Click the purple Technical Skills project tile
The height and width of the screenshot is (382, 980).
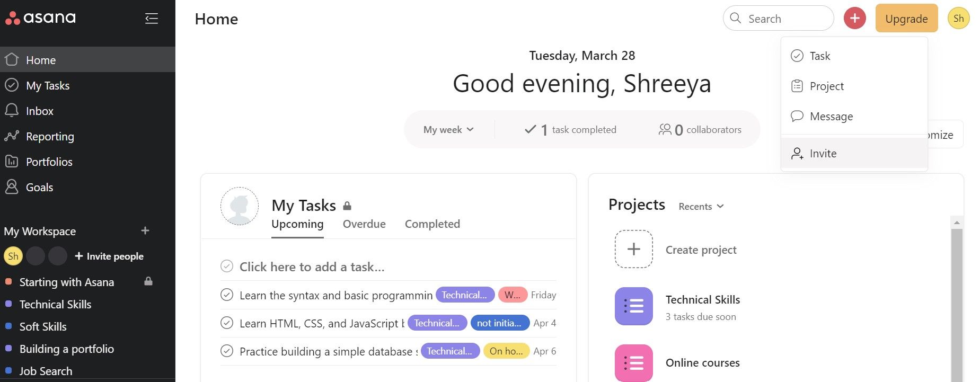point(633,306)
